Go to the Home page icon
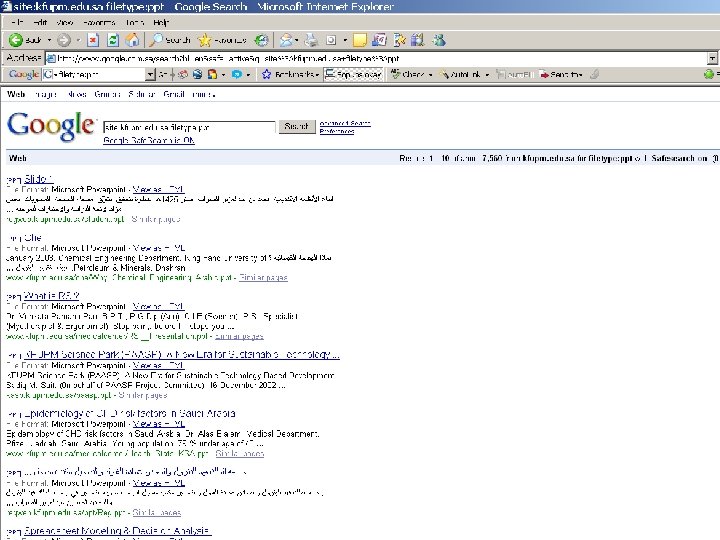 coord(133,40)
